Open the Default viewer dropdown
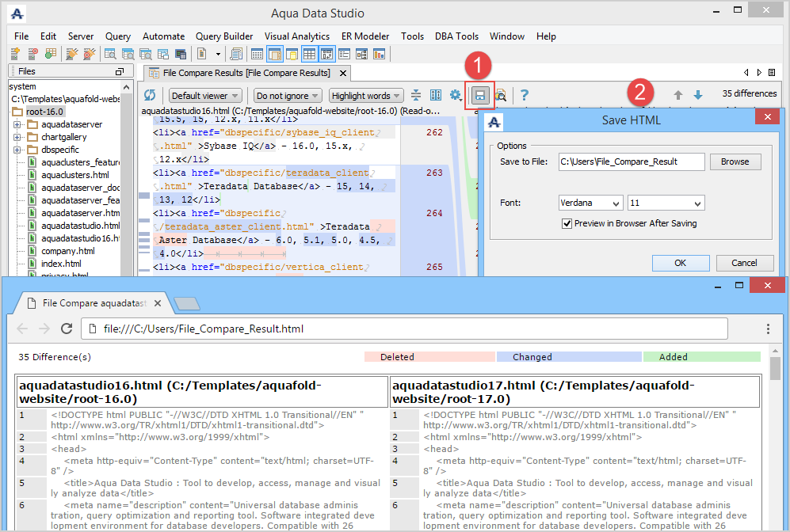Viewport: 790px width, 532px height. (205, 96)
